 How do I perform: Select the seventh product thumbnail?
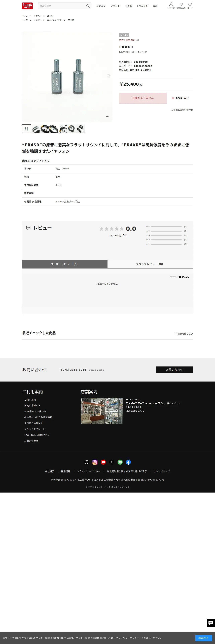pyautogui.click(x=81, y=129)
